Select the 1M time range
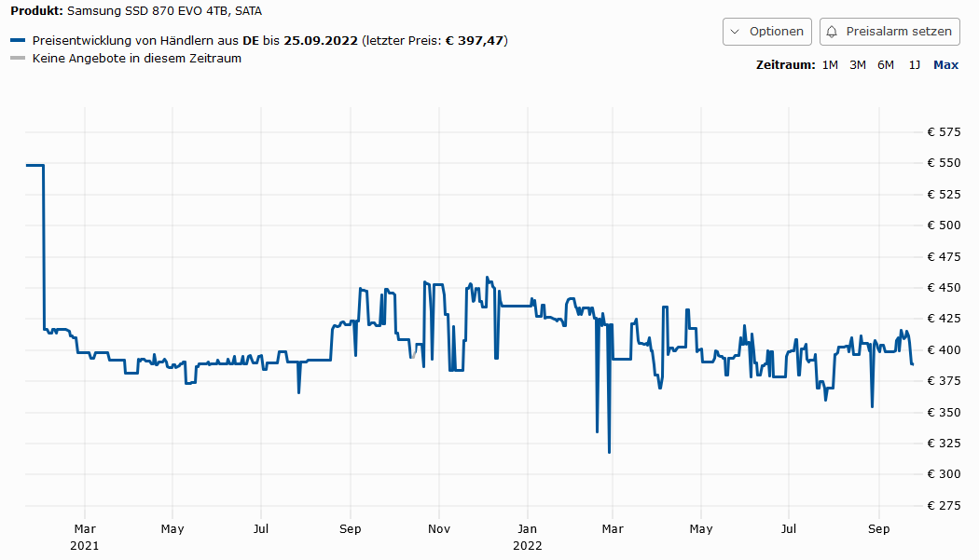The image size is (979, 560). pos(830,65)
